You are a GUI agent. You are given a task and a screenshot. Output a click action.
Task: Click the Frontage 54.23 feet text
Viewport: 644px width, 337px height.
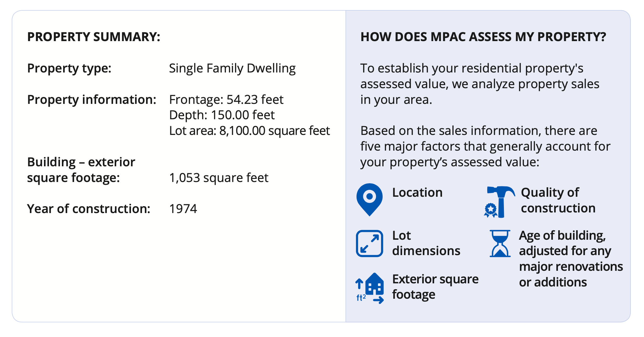(x=226, y=99)
